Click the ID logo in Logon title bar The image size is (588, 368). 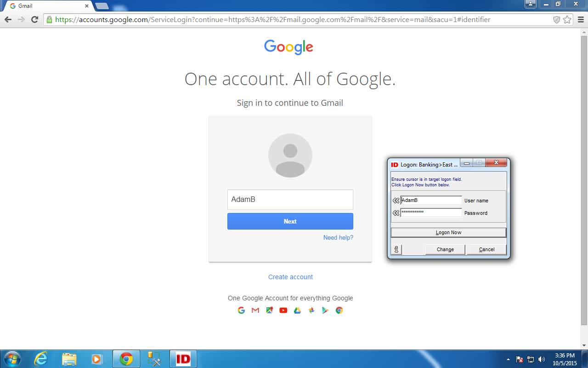(395, 165)
